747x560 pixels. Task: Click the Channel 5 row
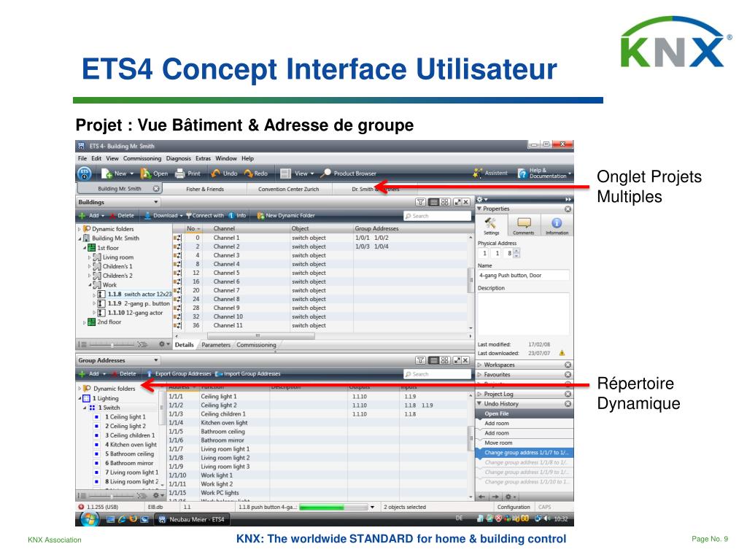coord(322,273)
